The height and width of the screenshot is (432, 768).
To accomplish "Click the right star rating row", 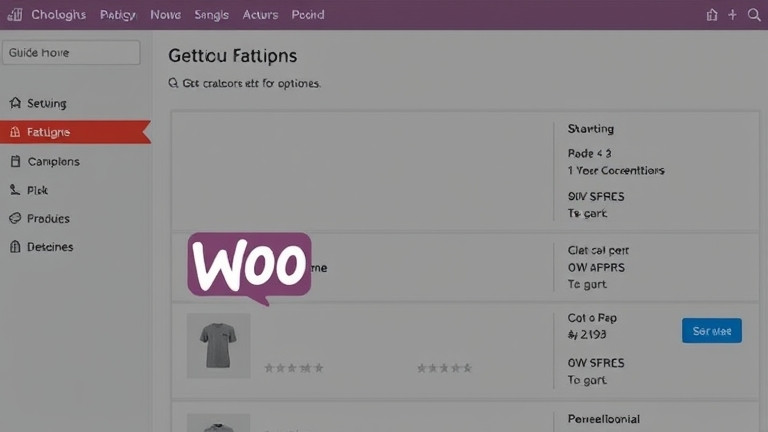I will point(444,368).
